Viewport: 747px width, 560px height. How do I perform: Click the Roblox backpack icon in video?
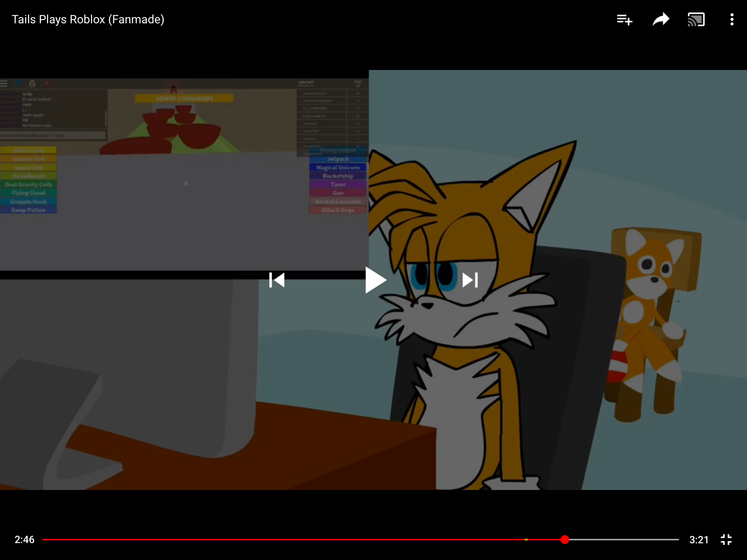click(x=32, y=83)
